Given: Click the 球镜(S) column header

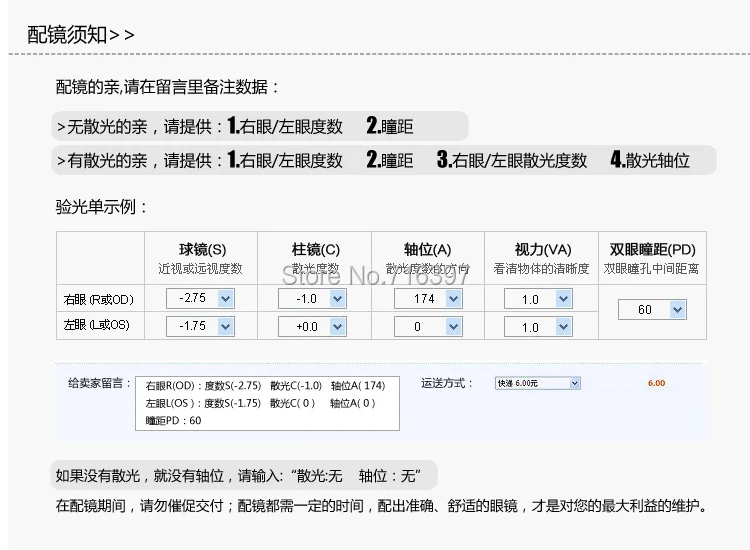Looking at the screenshot, I should [x=202, y=250].
